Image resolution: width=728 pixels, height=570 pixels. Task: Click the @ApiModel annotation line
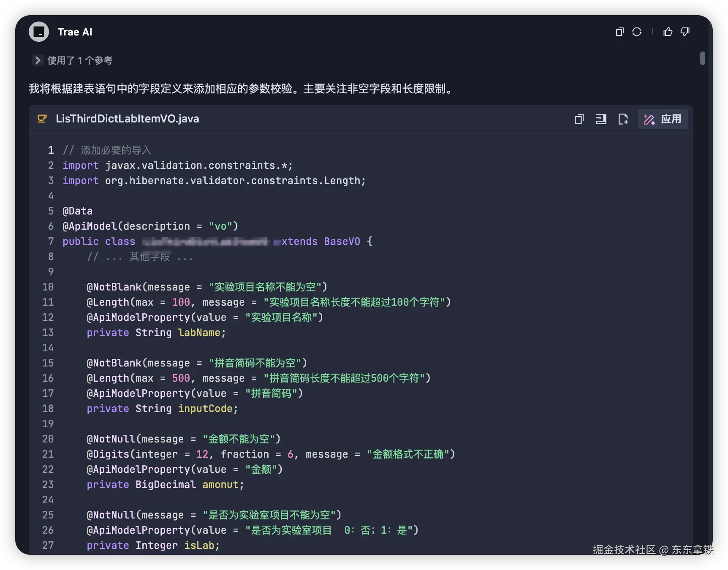150,226
